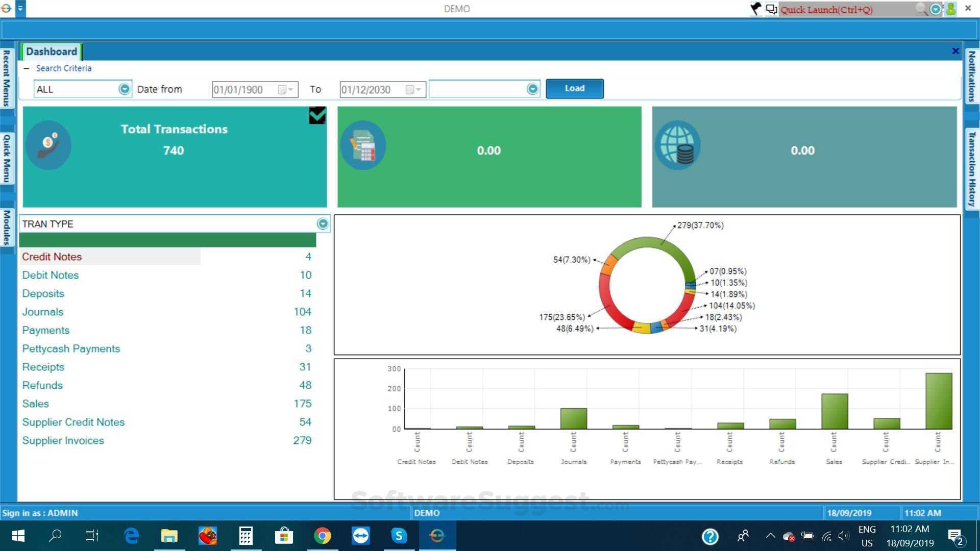Click the calculator invoice icon on green card
980x551 pixels.
click(x=363, y=145)
